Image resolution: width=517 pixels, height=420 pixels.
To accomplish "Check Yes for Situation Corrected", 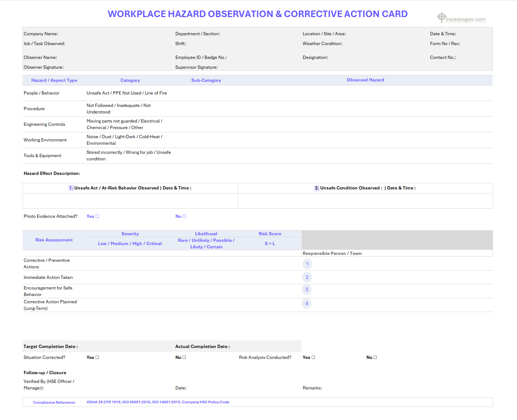I will [98, 357].
